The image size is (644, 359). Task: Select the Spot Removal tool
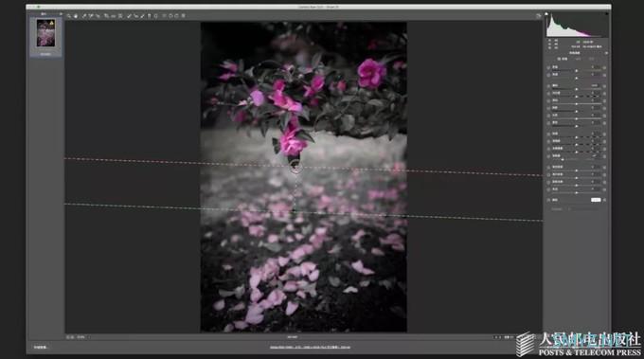[x=129, y=15]
